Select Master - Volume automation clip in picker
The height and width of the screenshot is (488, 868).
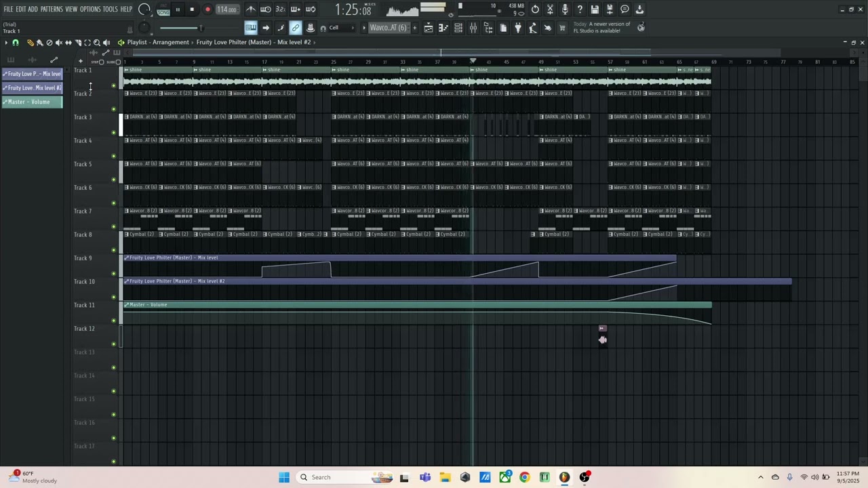(32, 102)
